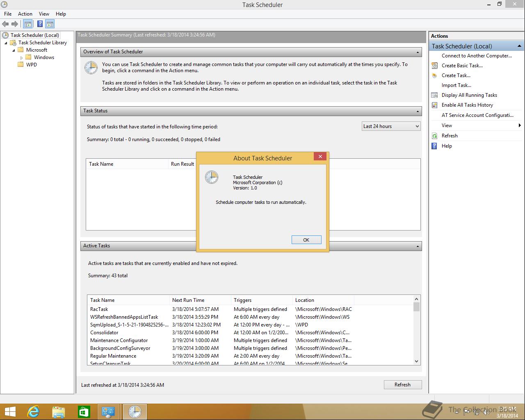Image resolution: width=525 pixels, height=420 pixels.
Task: Click the Display All Running Tasks icon
Action: (434, 95)
